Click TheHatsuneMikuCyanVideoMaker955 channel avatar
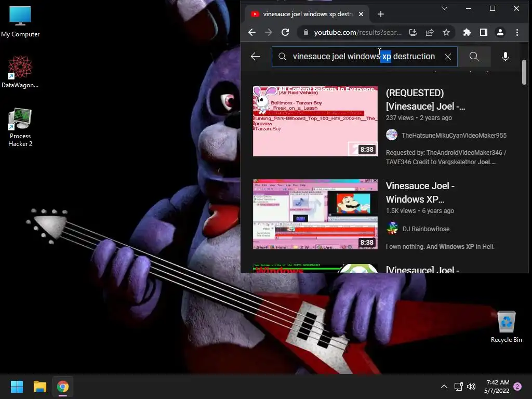 point(392,135)
